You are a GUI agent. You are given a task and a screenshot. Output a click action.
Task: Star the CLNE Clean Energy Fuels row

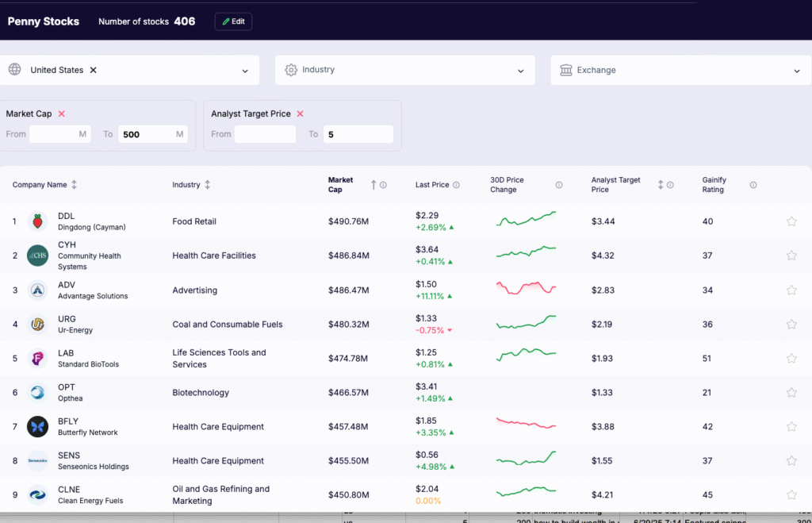[791, 495]
